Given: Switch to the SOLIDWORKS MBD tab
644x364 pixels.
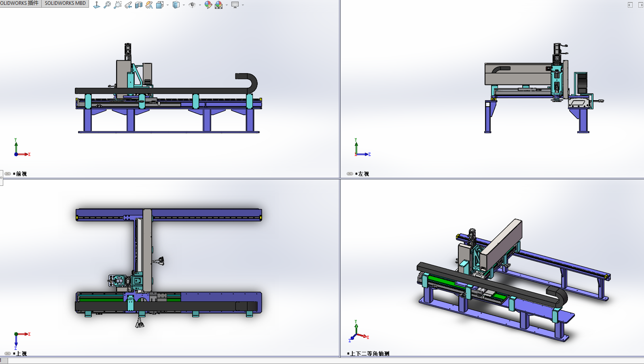Looking at the screenshot, I should pyautogui.click(x=65, y=3).
